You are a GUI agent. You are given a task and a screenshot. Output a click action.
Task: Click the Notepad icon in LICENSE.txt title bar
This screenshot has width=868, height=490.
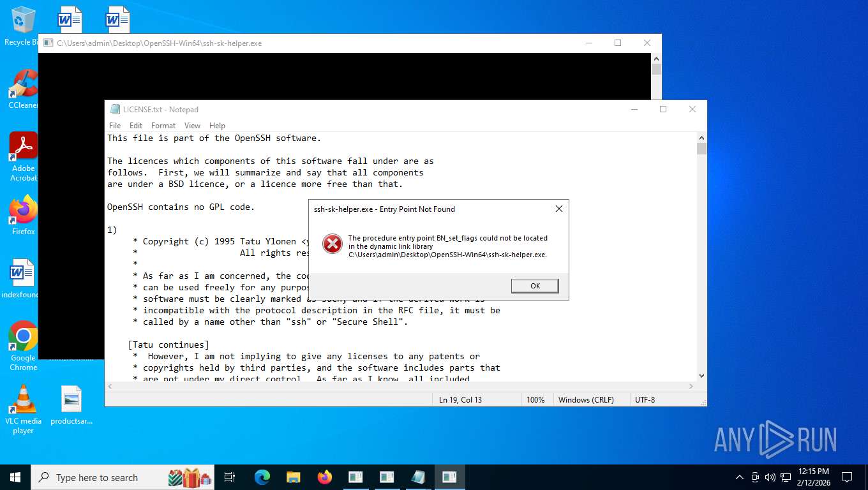(x=115, y=110)
